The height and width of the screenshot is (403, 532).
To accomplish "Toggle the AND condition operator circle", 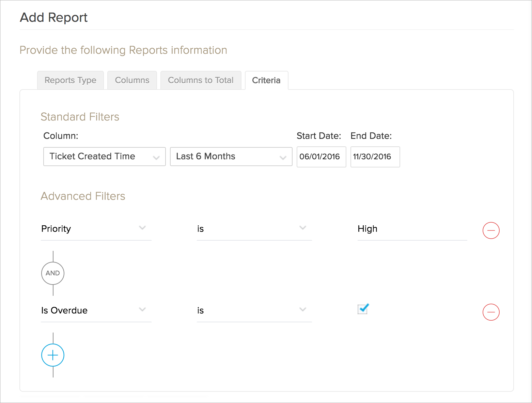I will (x=53, y=273).
